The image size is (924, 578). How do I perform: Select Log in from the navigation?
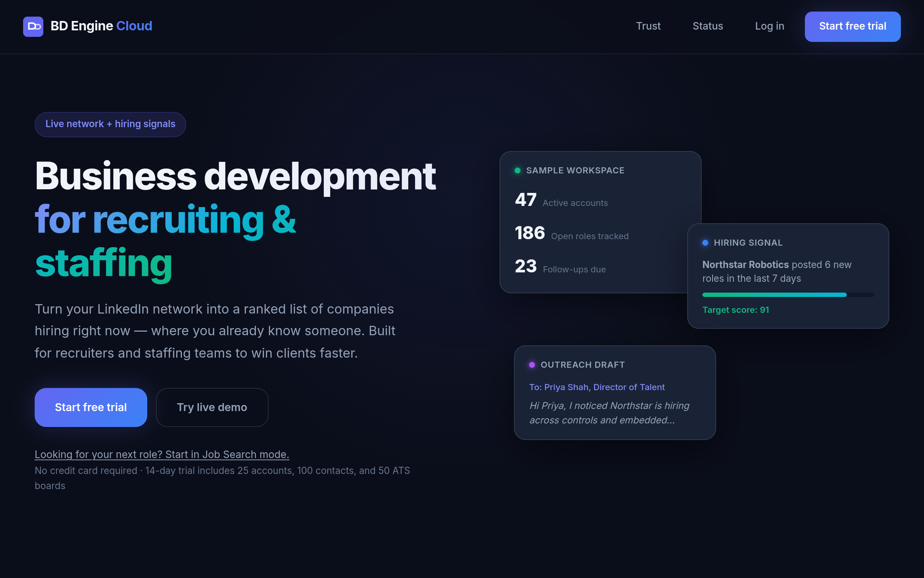pos(770,26)
